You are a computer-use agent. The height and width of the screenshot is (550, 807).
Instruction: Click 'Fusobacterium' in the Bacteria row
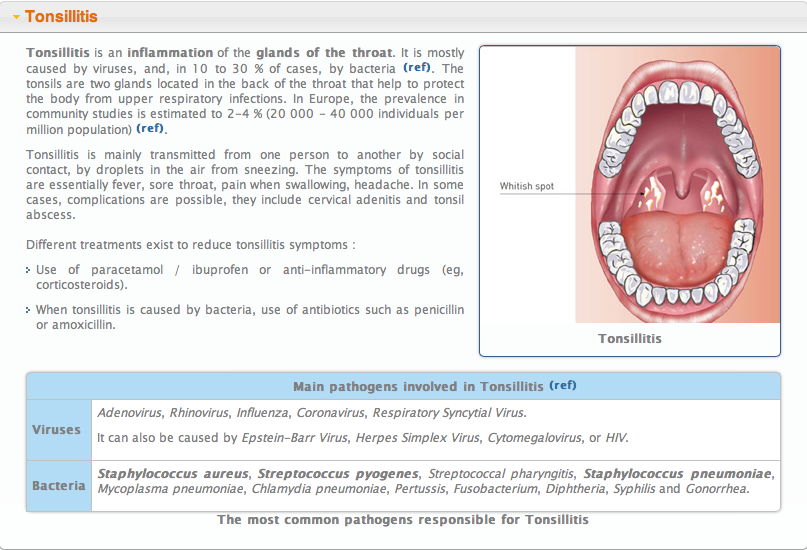click(495, 489)
